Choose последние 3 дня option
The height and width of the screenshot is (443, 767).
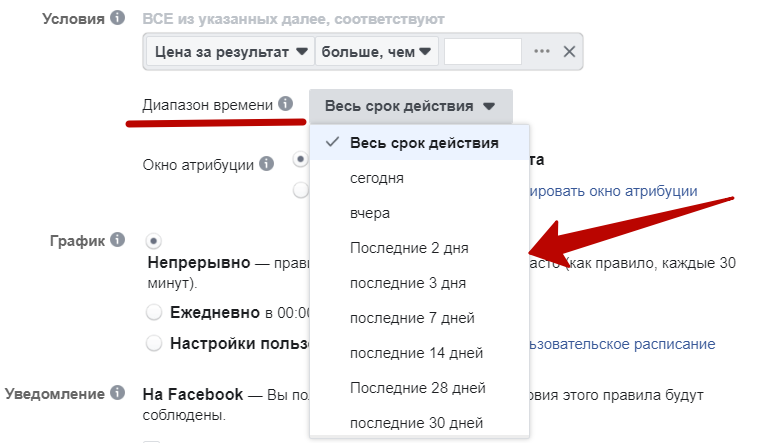click(419, 283)
